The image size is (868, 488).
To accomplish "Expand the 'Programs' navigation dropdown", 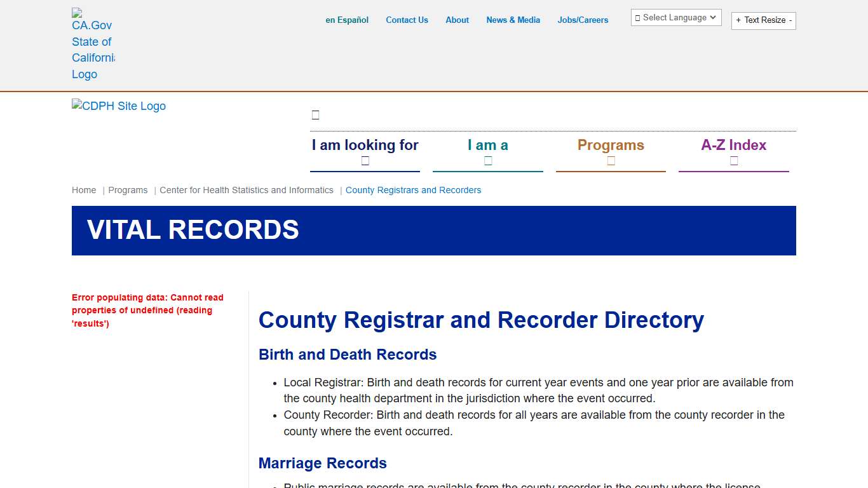I will [x=611, y=145].
